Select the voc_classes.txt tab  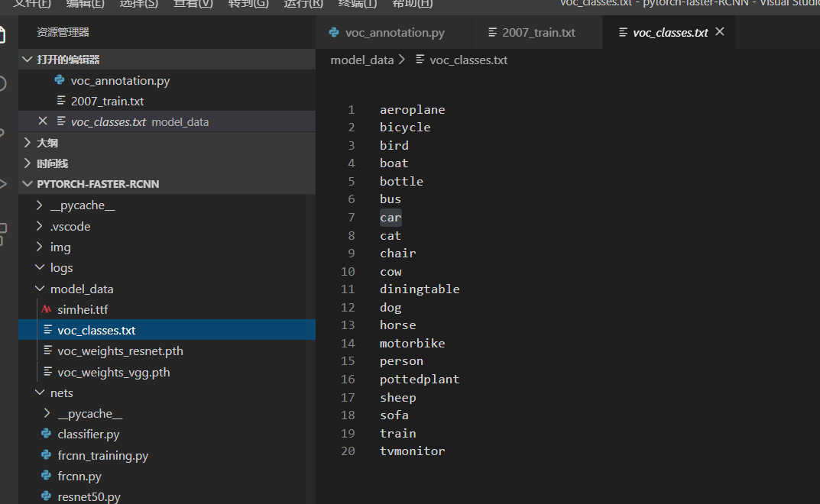pos(670,32)
